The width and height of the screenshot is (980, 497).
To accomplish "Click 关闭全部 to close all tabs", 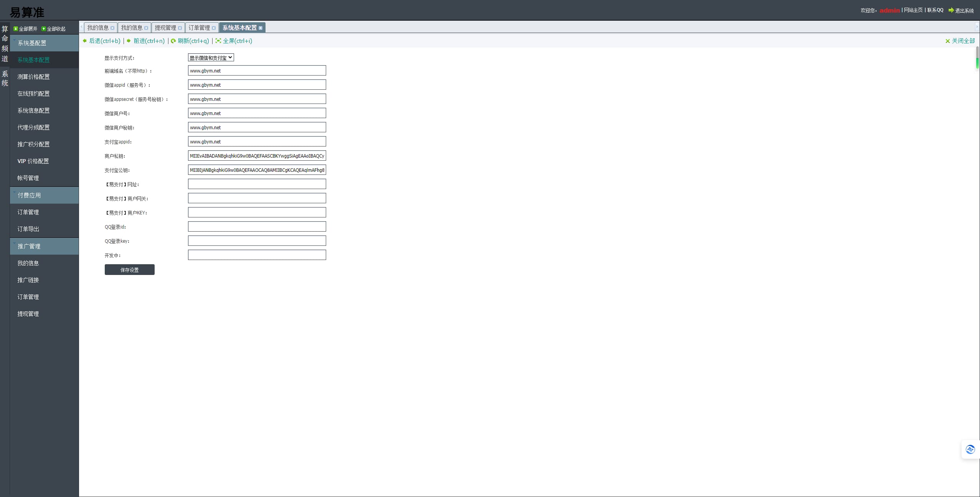I will coord(960,41).
